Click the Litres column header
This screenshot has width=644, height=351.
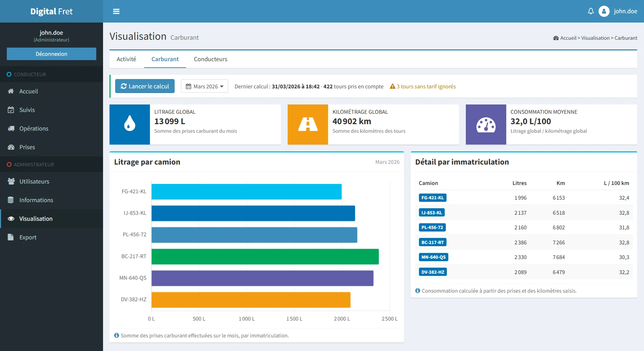pos(519,183)
